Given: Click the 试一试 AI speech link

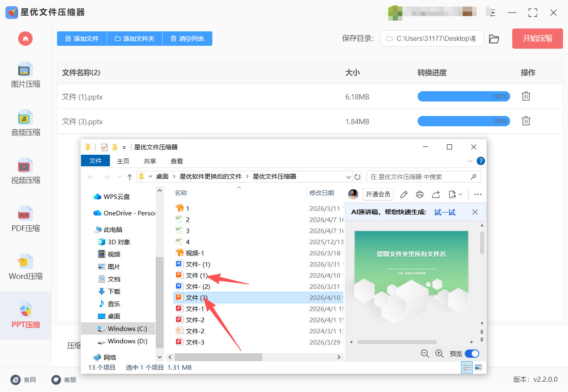Looking at the screenshot, I should [x=445, y=212].
